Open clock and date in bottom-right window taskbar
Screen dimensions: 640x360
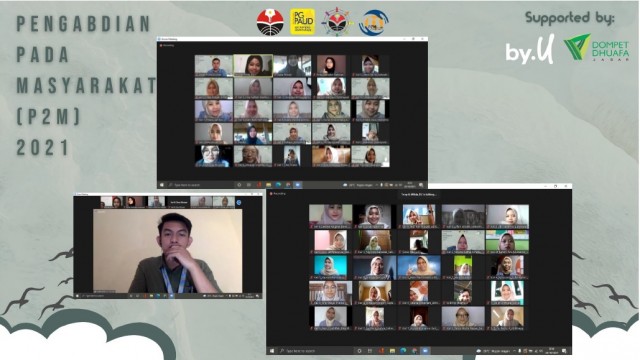[x=552, y=351]
